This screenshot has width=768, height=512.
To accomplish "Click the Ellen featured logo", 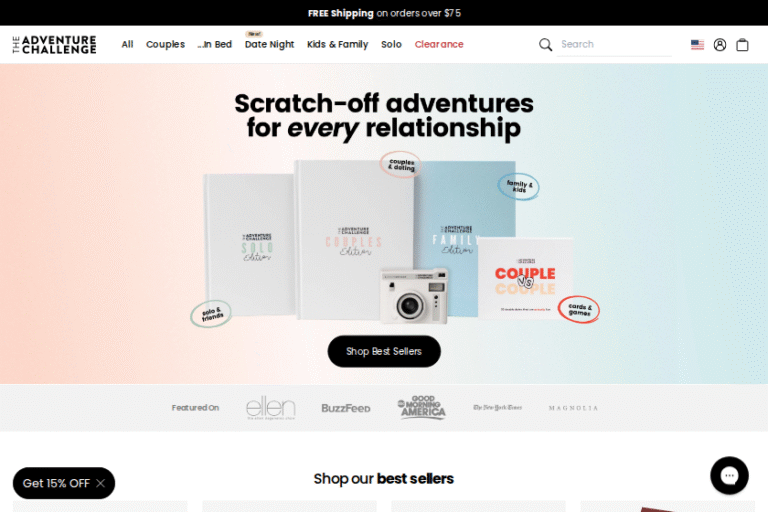I will pyautogui.click(x=270, y=408).
